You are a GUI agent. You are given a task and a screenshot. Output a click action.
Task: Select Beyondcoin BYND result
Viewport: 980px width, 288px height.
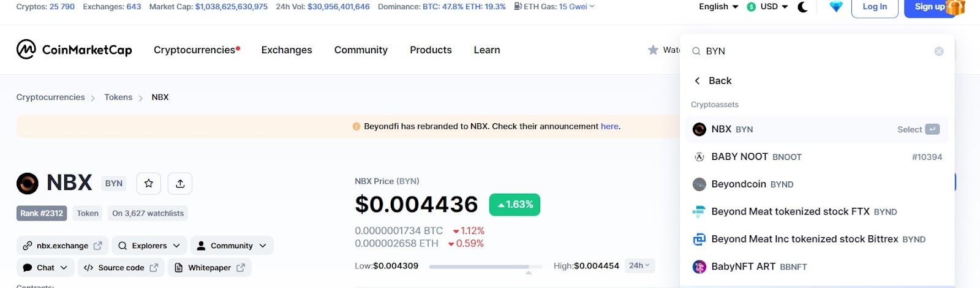pos(817,184)
